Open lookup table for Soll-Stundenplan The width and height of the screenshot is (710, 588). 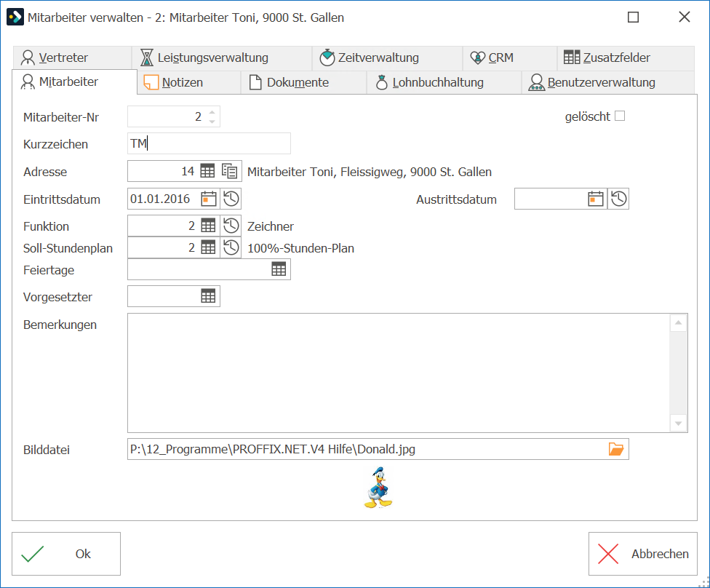(x=208, y=247)
